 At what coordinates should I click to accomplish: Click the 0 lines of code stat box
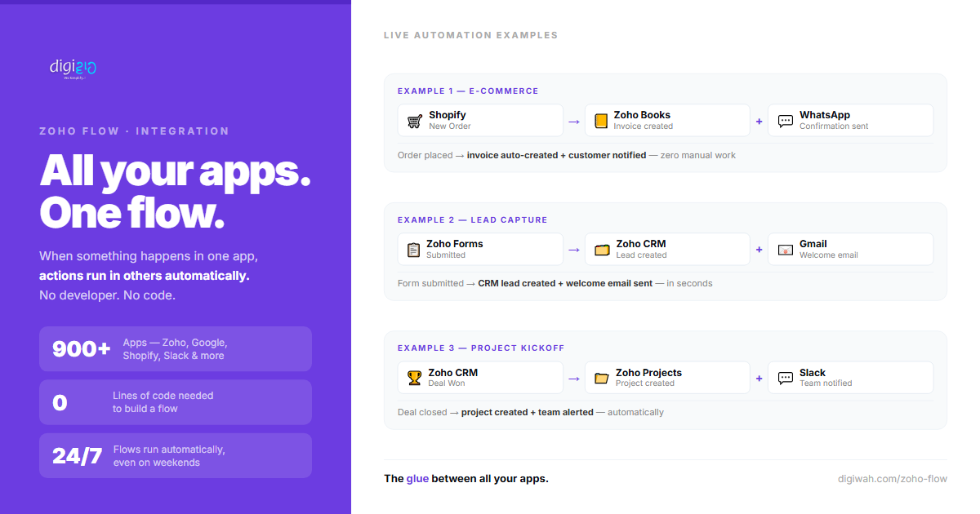pos(176,402)
